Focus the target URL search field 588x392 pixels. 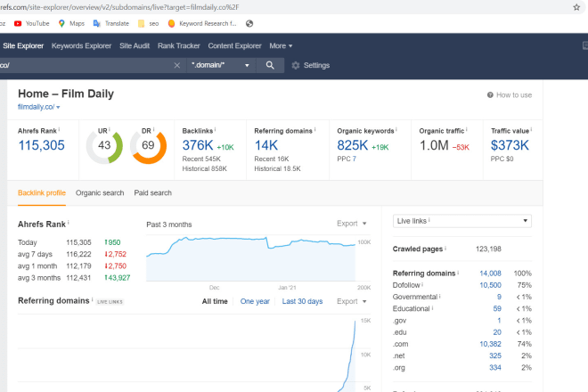tap(85, 65)
